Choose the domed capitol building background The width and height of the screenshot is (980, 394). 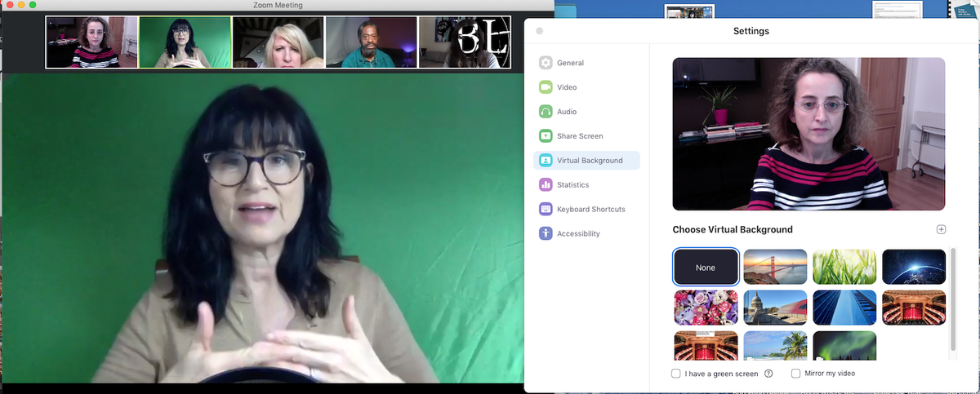[x=775, y=308]
